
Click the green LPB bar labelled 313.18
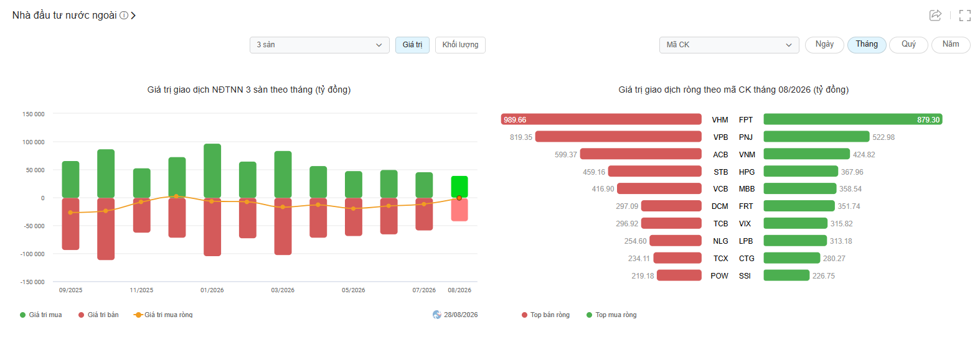[795, 241]
